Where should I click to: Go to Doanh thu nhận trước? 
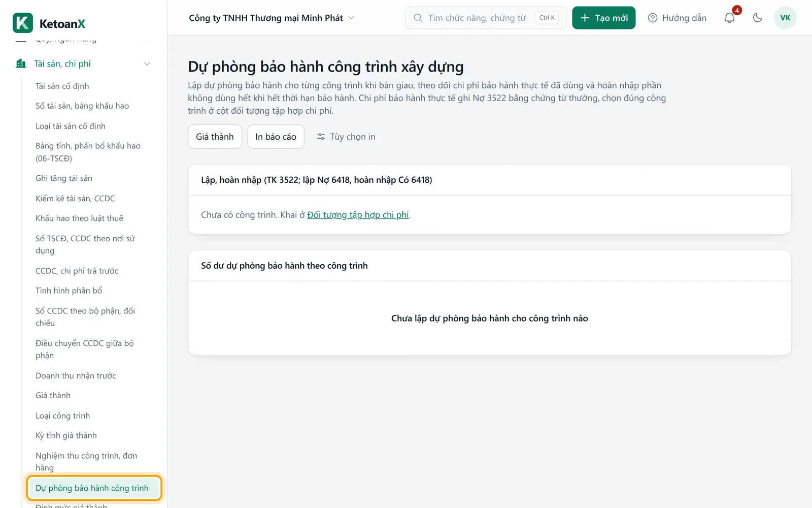pos(76,375)
